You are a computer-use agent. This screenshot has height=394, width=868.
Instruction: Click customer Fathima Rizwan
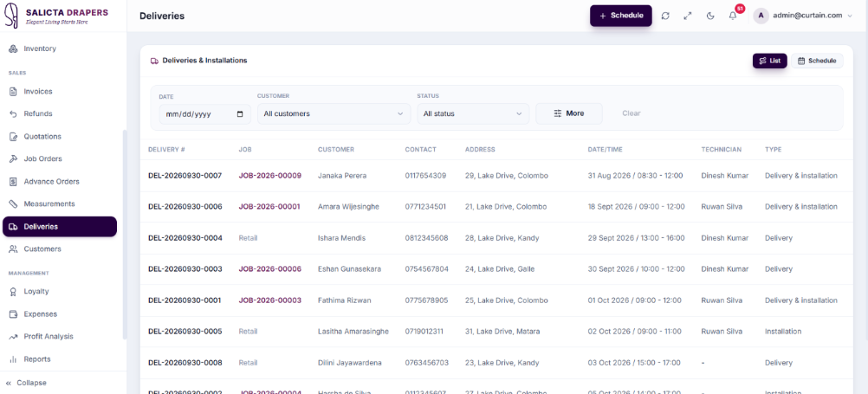344,300
